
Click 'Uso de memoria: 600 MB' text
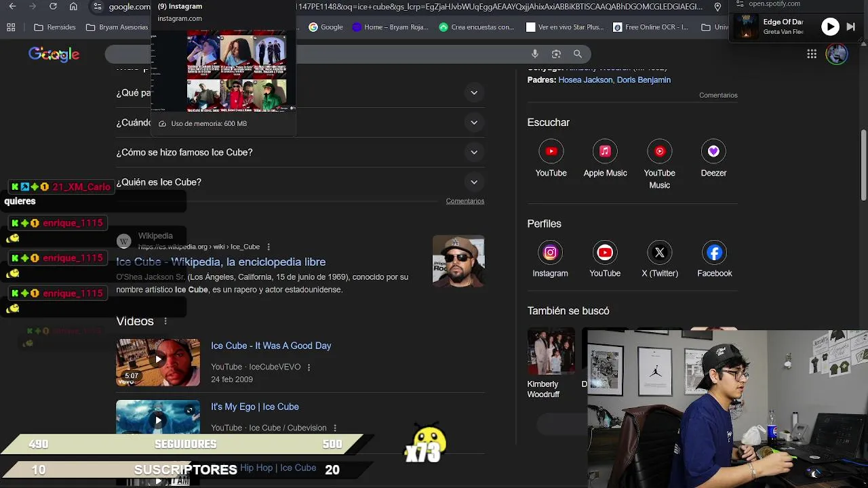[209, 124]
